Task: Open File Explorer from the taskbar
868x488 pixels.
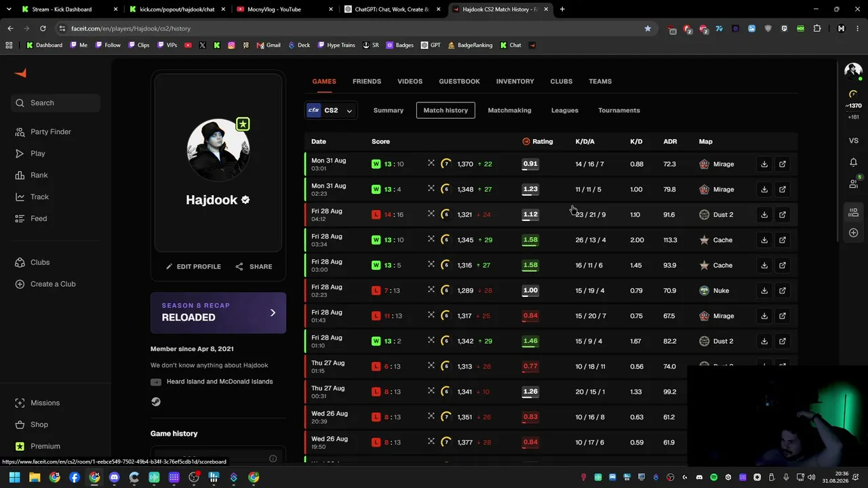Action: tap(35, 477)
